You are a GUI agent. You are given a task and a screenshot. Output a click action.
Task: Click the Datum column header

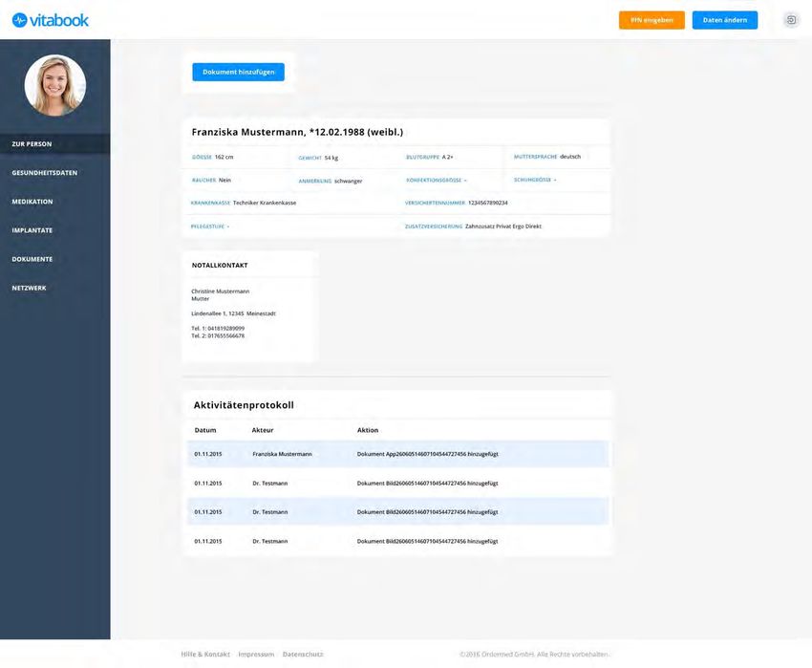point(205,430)
